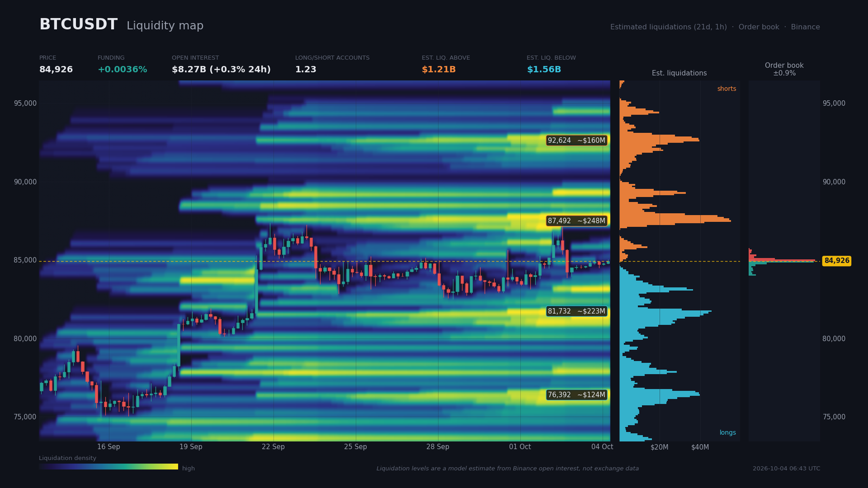Select the est. liq. above value $1.21B
This screenshot has height=488, width=868.
point(438,69)
